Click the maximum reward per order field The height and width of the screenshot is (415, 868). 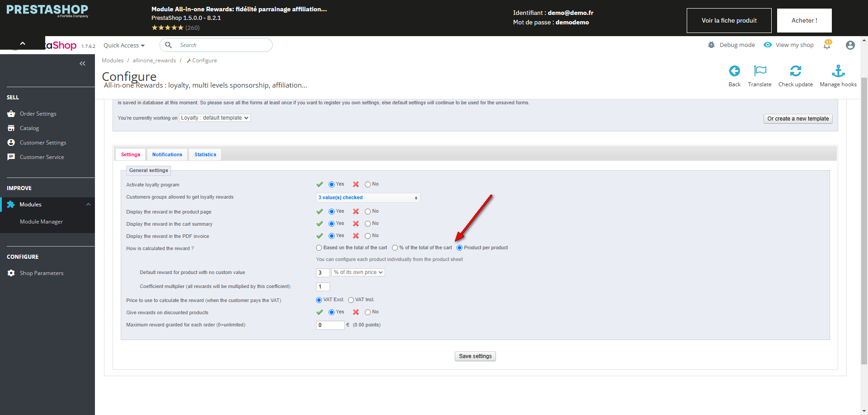tap(330, 325)
